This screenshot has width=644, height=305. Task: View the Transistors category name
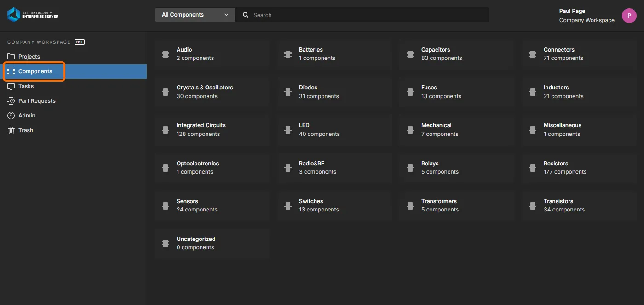558,201
